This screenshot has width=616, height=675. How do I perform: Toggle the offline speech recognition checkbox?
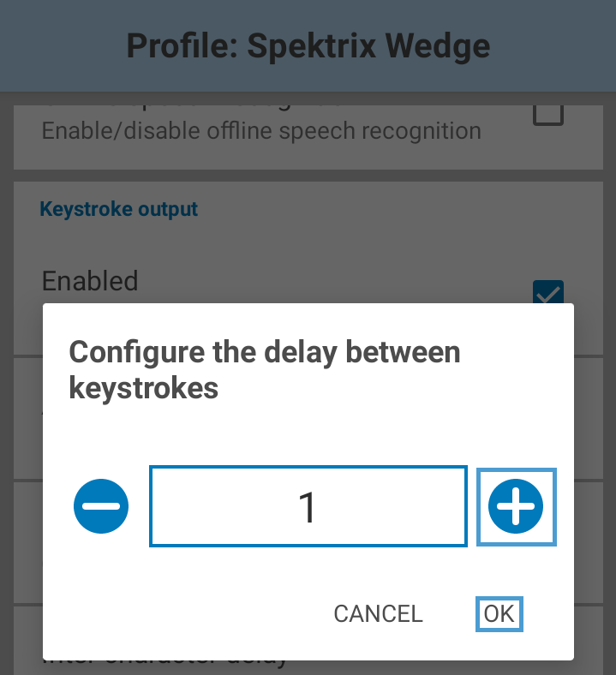pyautogui.click(x=548, y=114)
